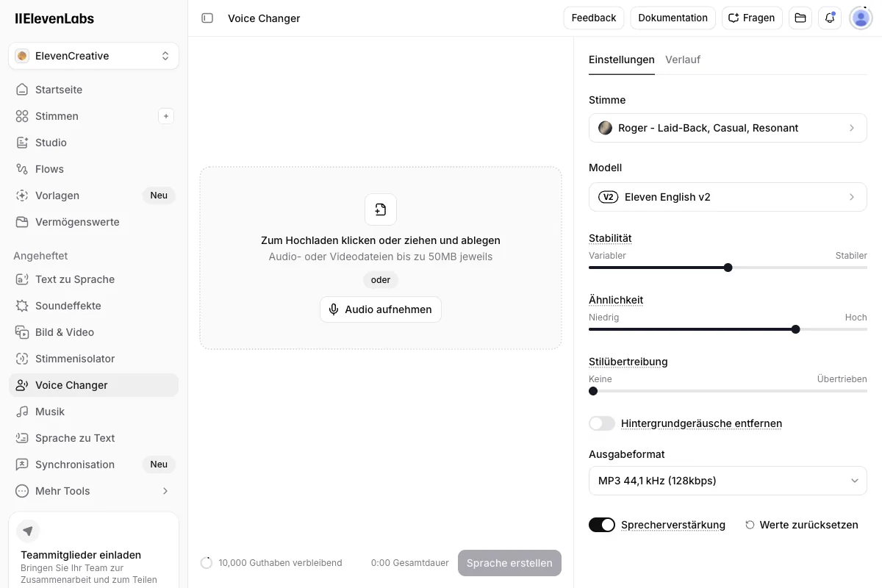Click the V2 model badge
Image resolution: width=882 pixels, height=588 pixels.
(609, 197)
